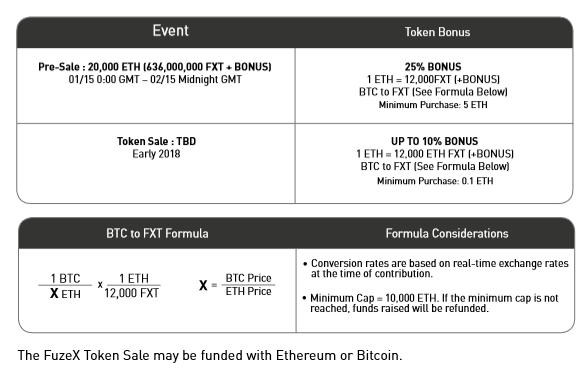This screenshot has width=583, height=380.
Task: Click the BTC Price over ETH Price fraction
Action: 248,285
